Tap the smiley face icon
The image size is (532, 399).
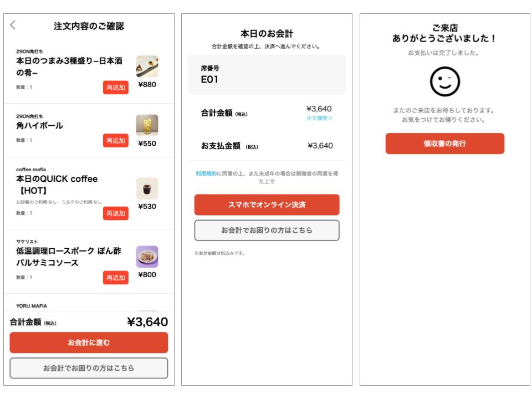click(444, 84)
